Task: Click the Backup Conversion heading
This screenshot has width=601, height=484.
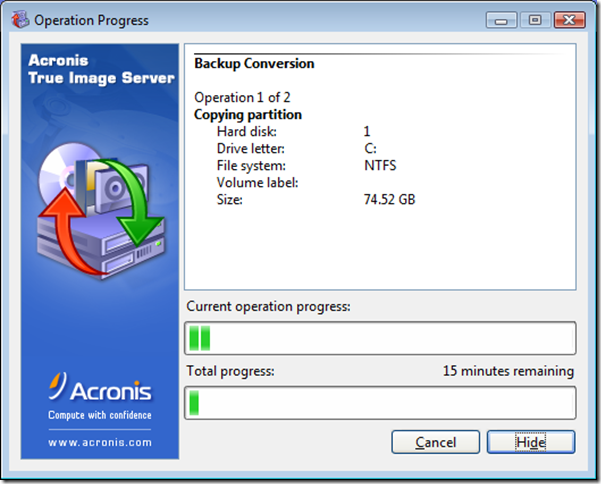Action: coord(254,64)
